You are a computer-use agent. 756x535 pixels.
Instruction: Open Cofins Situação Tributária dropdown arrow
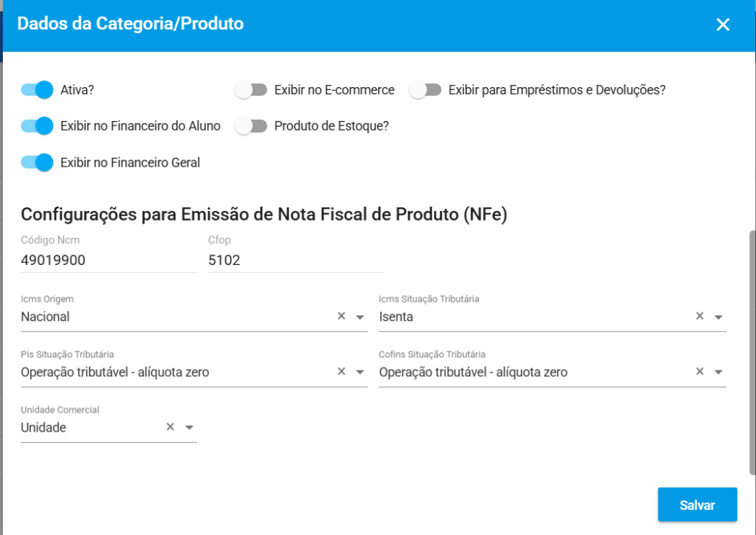718,373
